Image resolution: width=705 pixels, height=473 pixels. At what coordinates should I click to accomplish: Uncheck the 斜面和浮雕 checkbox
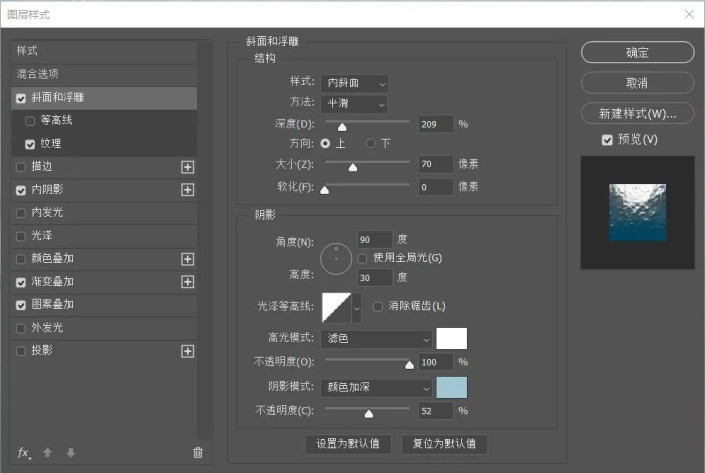[x=21, y=98]
